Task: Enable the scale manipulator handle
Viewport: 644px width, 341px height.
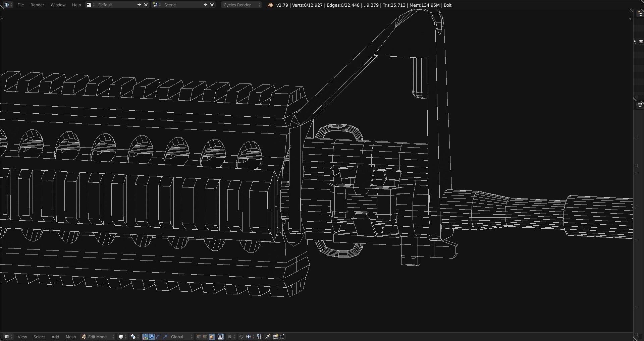Action: tap(165, 337)
